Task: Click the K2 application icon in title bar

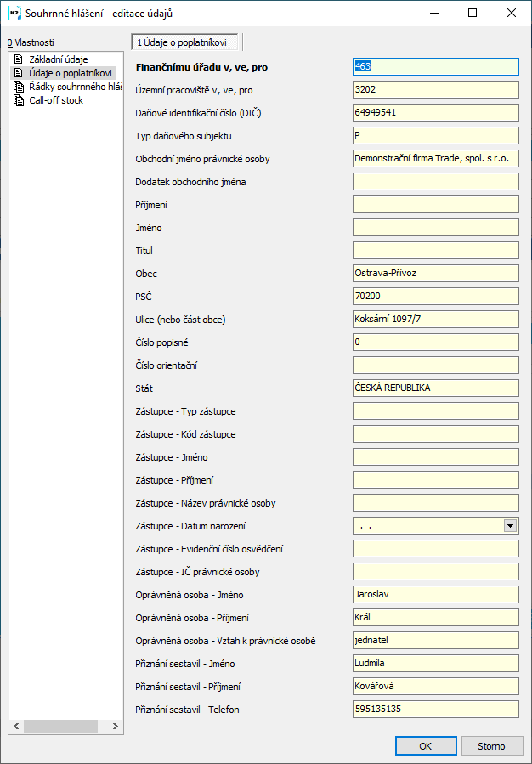Action: click(x=13, y=13)
